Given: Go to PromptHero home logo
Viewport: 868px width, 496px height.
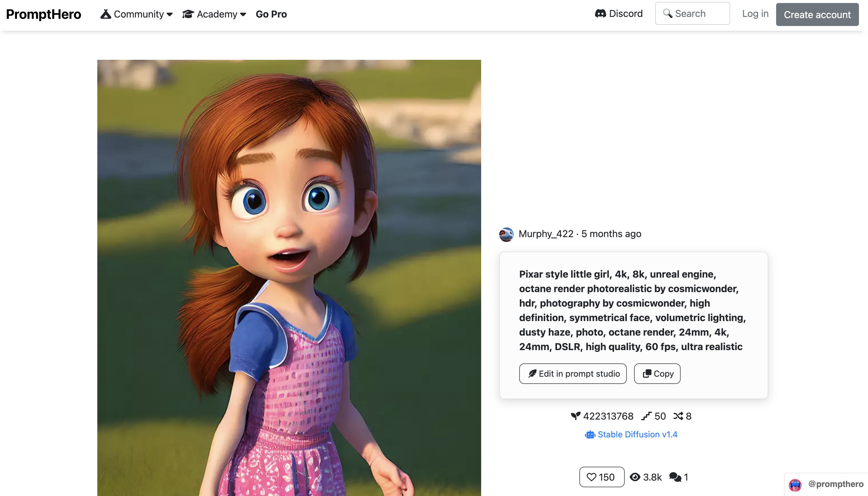Looking at the screenshot, I should [44, 14].
